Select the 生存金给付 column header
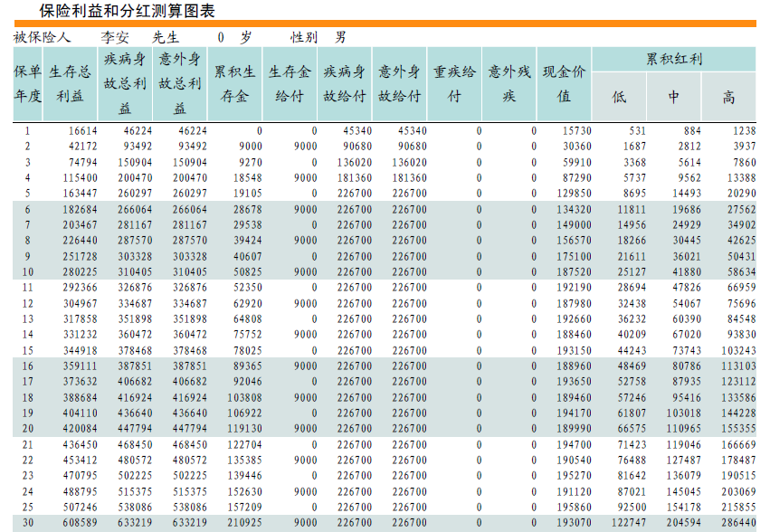770x532 pixels. pyautogui.click(x=290, y=83)
